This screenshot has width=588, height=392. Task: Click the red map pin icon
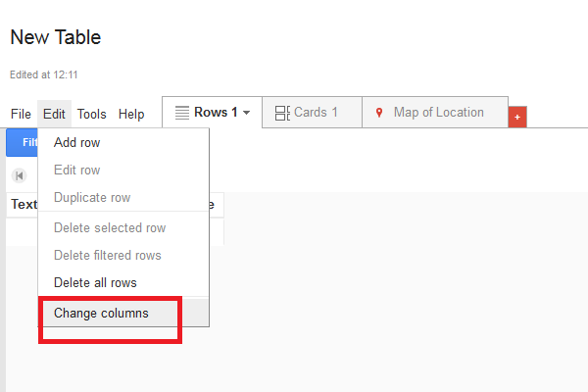[x=379, y=113]
